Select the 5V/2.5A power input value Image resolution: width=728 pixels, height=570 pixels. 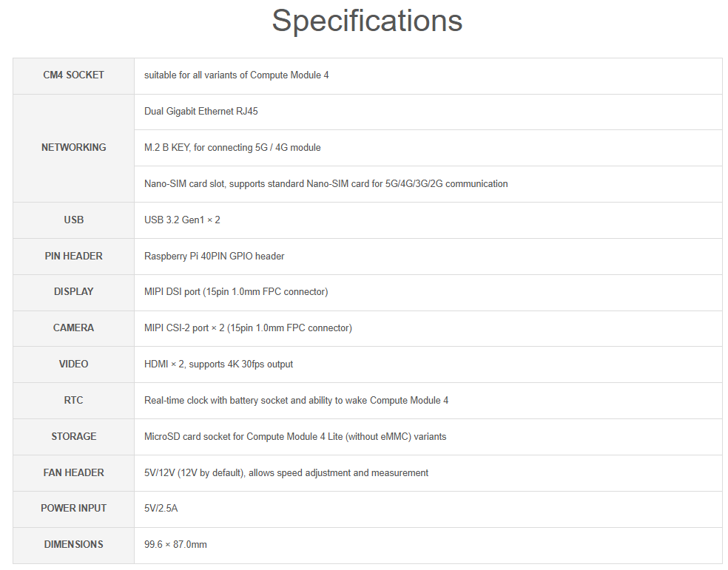pyautogui.click(x=161, y=509)
